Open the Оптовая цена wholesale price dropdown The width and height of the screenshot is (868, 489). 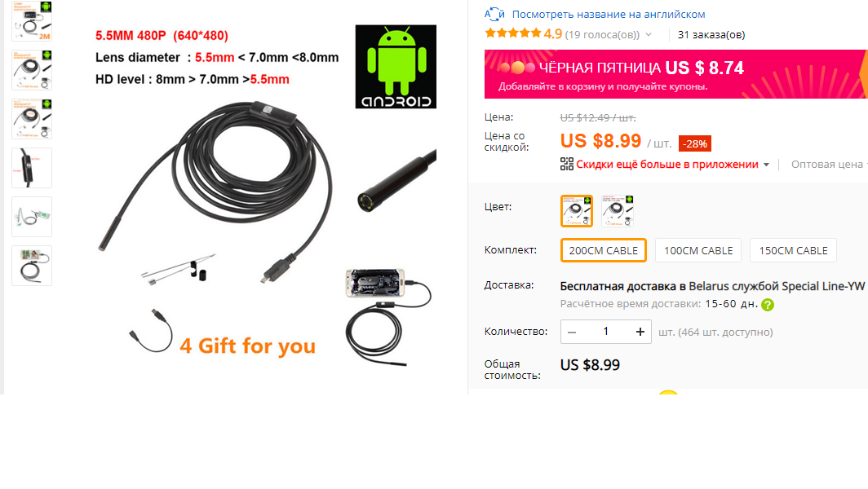(x=829, y=165)
